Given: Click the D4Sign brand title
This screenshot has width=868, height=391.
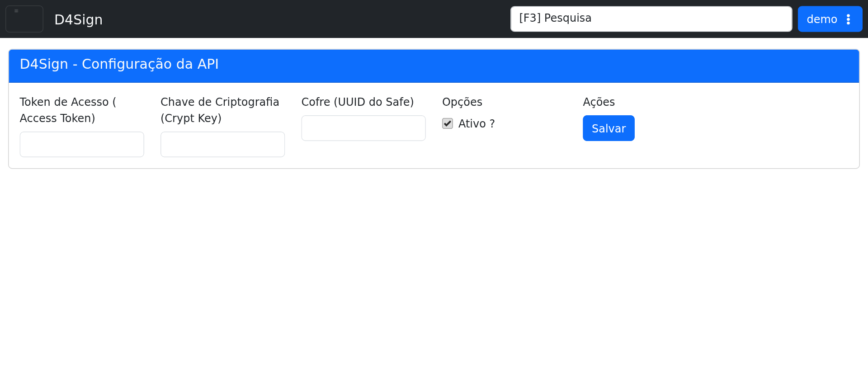Looking at the screenshot, I should (x=78, y=19).
